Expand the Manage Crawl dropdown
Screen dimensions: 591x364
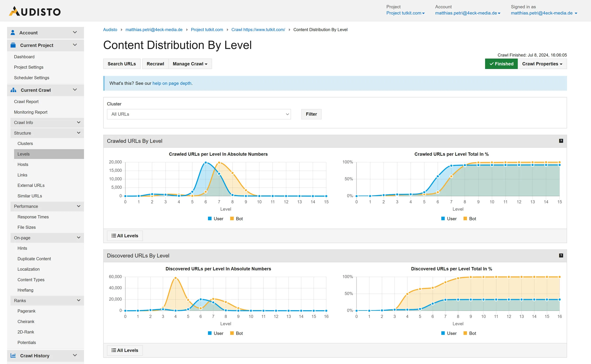pos(190,63)
